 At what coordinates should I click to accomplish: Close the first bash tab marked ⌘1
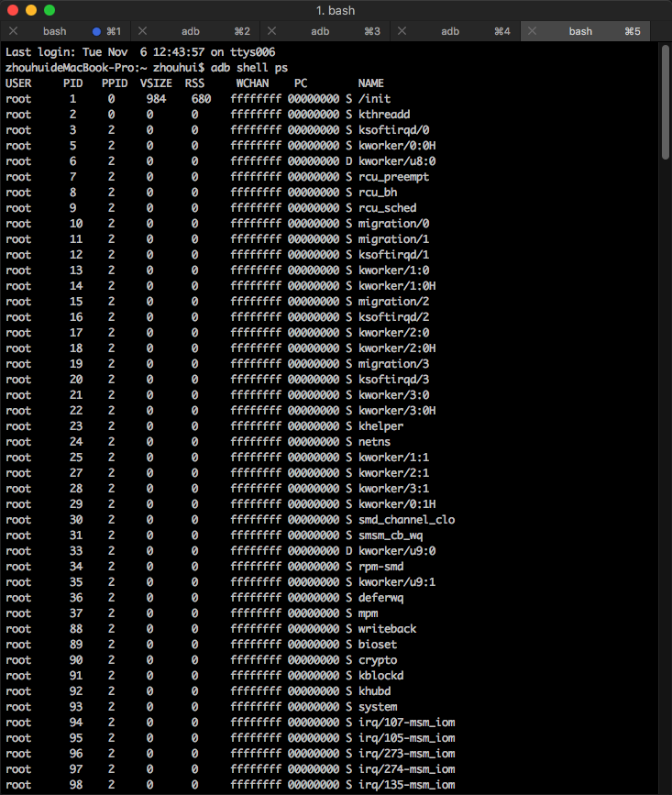(13, 31)
